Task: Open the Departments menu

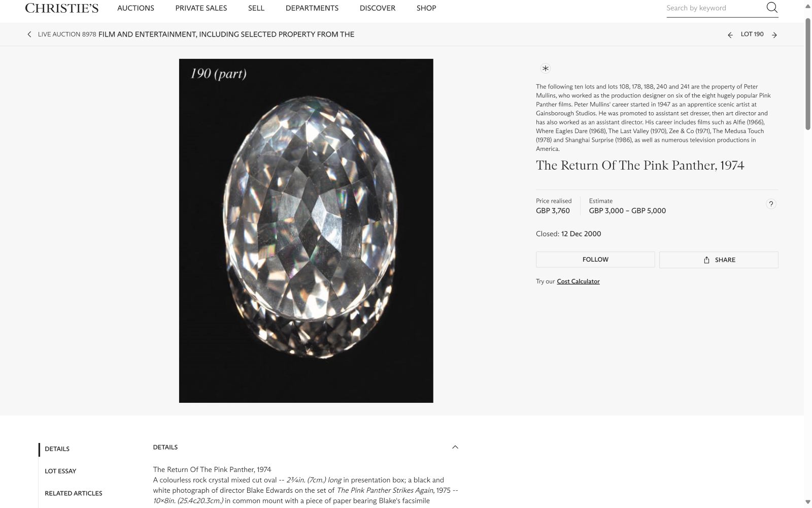Action: click(312, 8)
